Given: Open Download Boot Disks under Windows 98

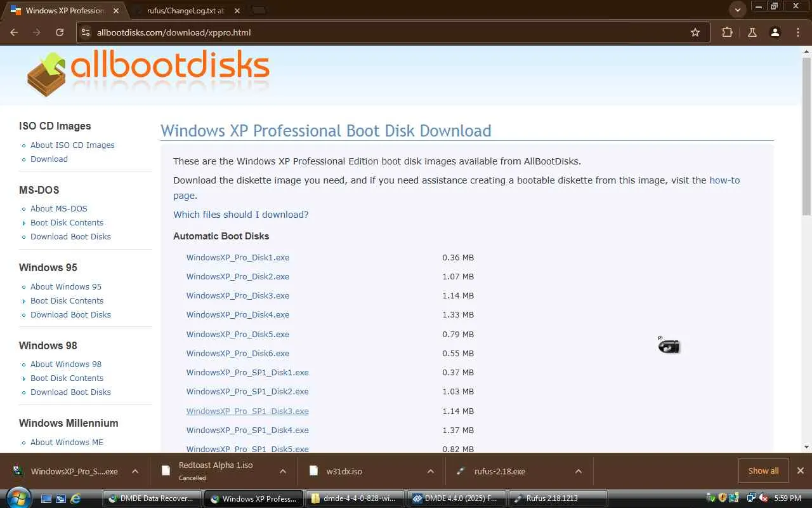Looking at the screenshot, I should 70,392.
